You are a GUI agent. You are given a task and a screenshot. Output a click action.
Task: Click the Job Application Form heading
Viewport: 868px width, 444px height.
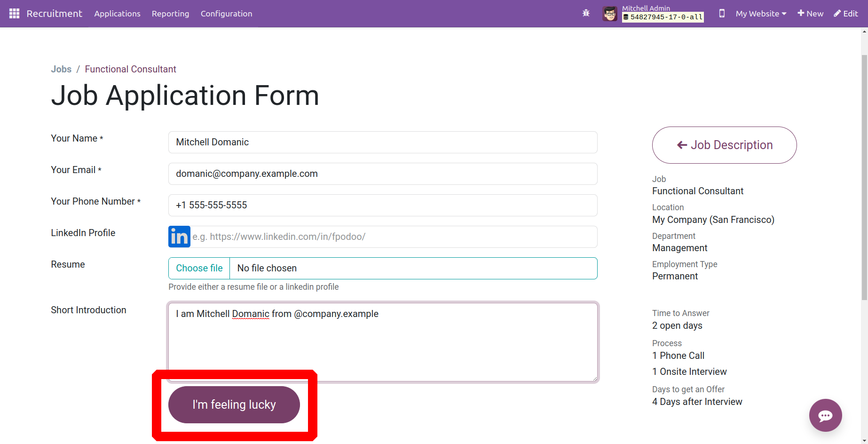[x=185, y=95]
